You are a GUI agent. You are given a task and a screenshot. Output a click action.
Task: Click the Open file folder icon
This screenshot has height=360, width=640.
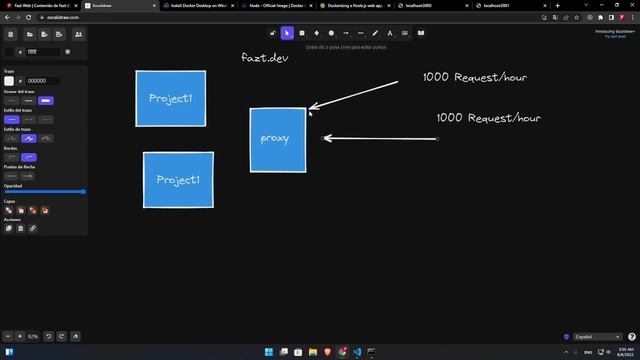coord(30,35)
